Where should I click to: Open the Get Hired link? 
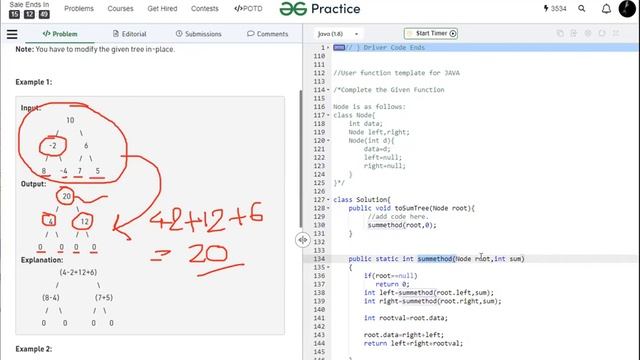162,9
